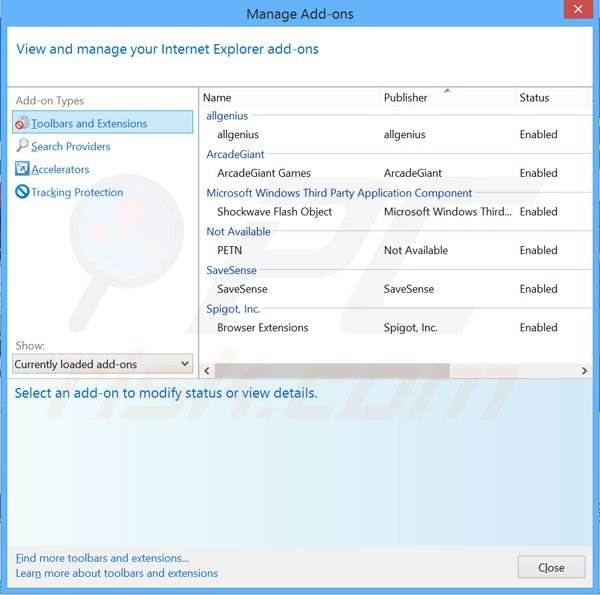600x595 pixels.
Task: Select Search Providers add-on type
Action: 70,146
